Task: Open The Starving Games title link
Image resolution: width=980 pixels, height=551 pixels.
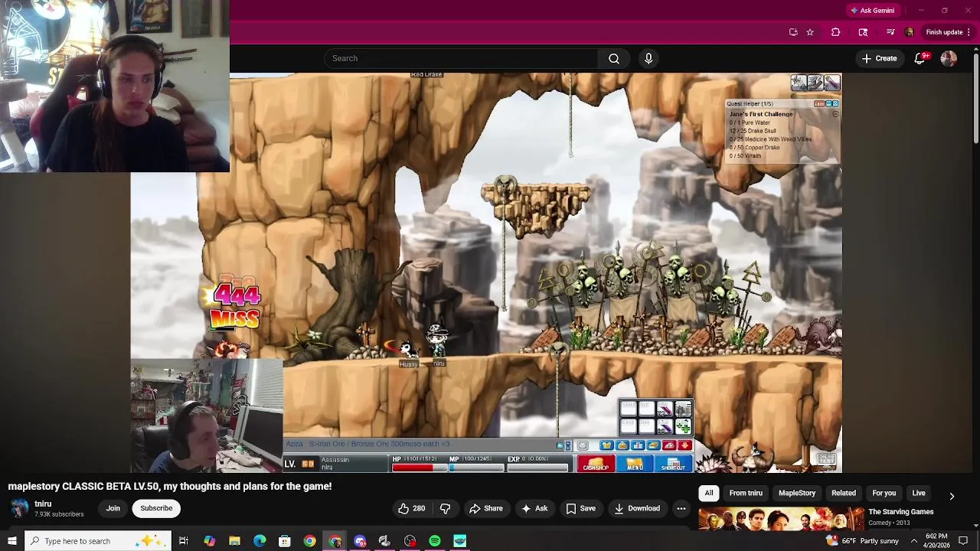Action: pyautogui.click(x=901, y=512)
